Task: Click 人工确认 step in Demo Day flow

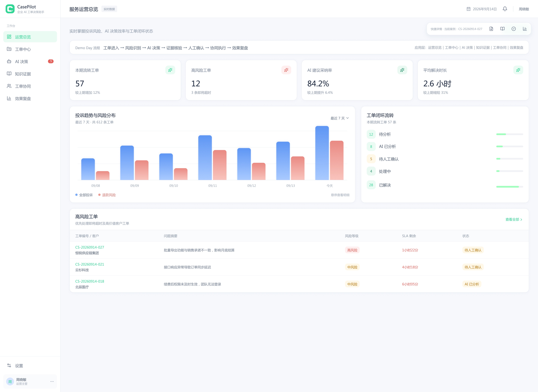Action: tap(196, 48)
